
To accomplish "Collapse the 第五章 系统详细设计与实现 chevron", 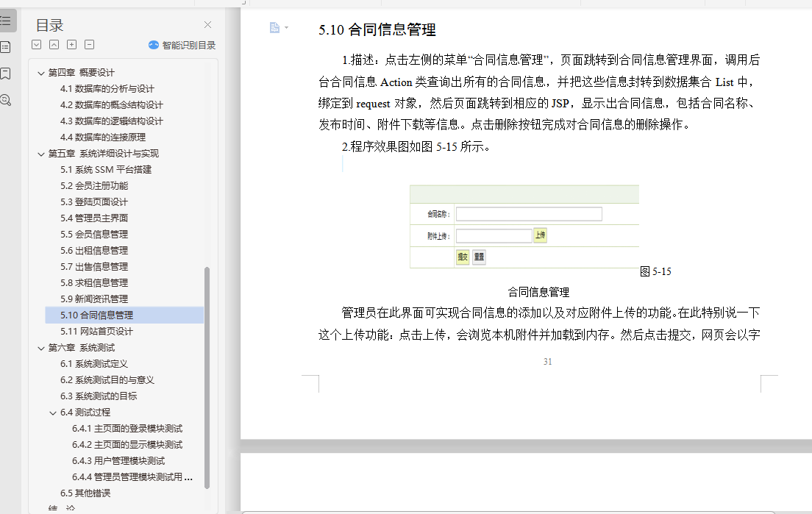I will coord(41,154).
